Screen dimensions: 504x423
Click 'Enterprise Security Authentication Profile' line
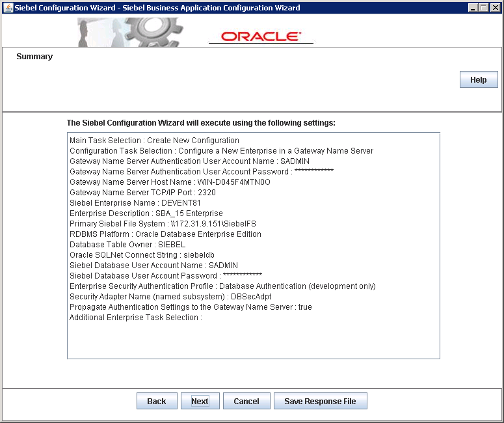[x=222, y=286]
